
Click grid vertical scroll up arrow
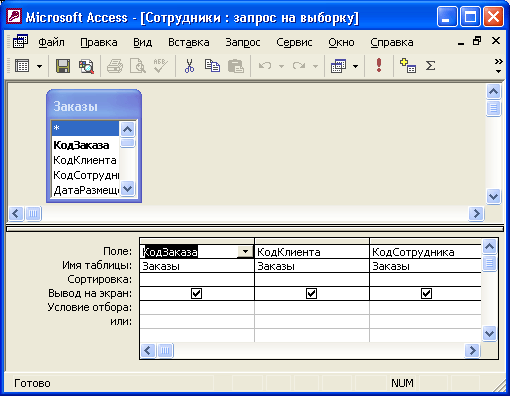tap(489, 247)
